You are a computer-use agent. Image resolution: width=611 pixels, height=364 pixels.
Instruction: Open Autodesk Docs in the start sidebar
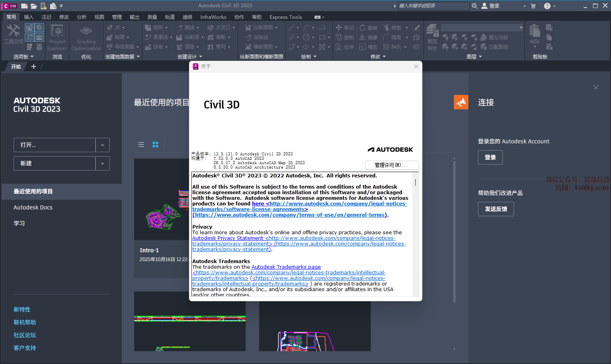(33, 207)
